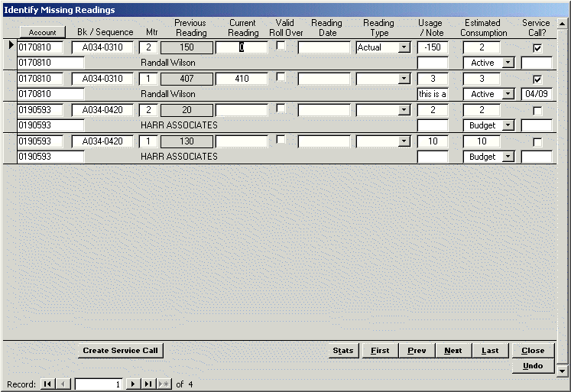
Task: Open Active status dropdown in first record
Action: 508,63
